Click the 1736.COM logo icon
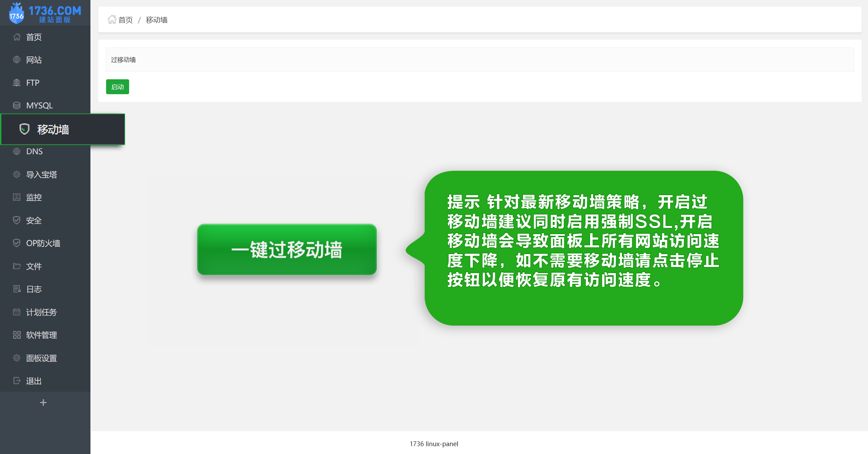 16,13
